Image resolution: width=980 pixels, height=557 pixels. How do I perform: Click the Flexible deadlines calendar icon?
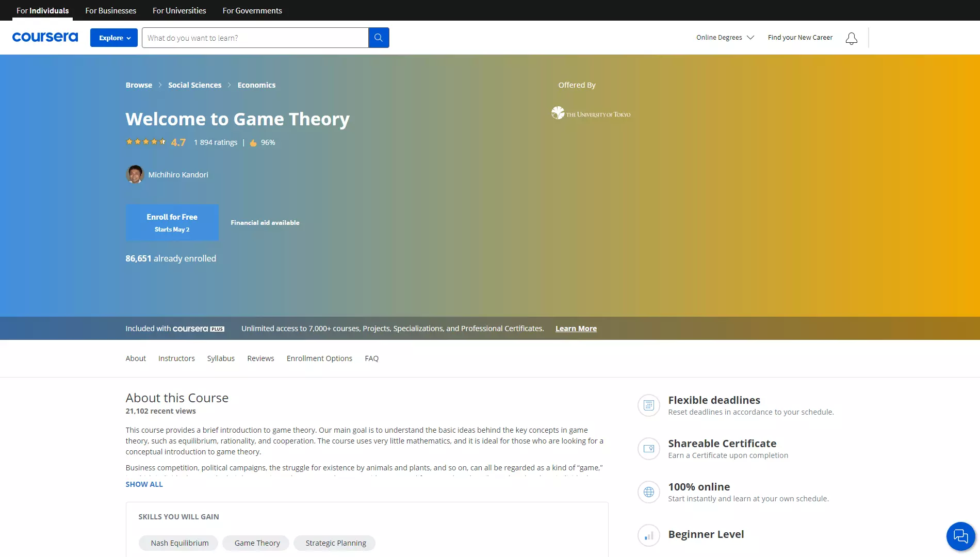click(649, 405)
